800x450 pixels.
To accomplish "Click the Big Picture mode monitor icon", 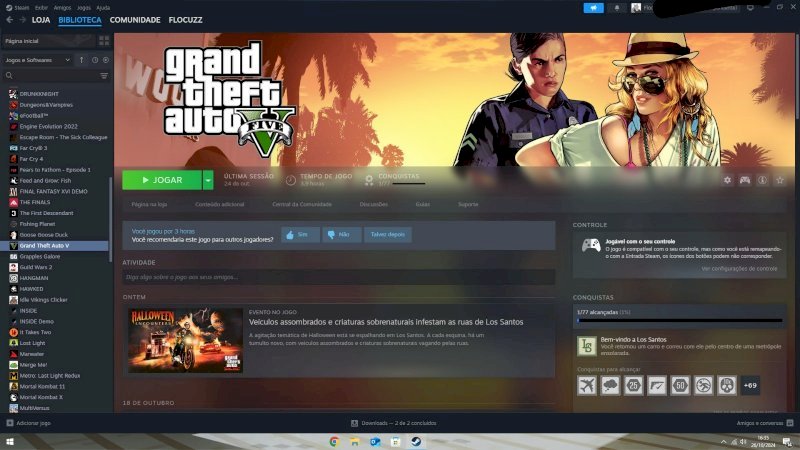I will coord(750,8).
